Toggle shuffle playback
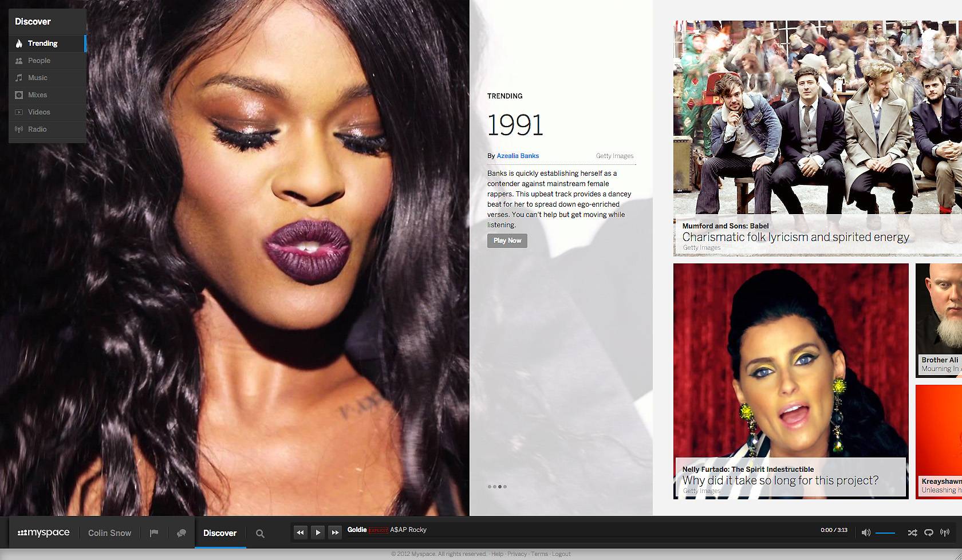The width and height of the screenshot is (962, 560). point(912,533)
